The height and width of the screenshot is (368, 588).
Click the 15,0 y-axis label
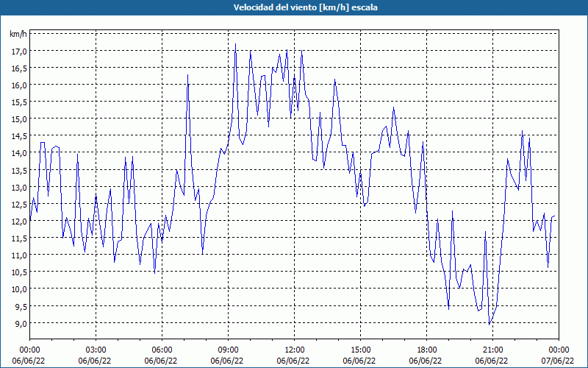point(20,119)
